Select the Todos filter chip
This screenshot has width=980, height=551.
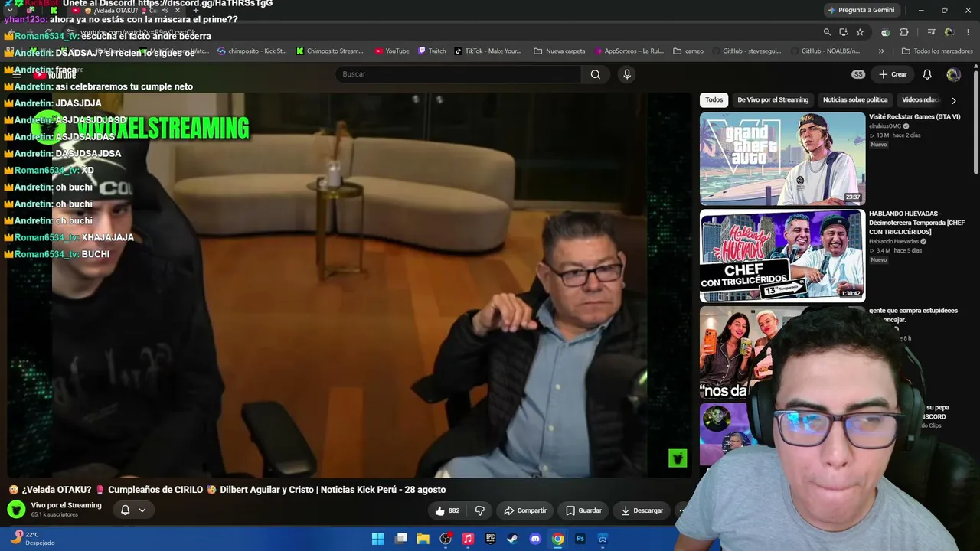[x=714, y=99]
